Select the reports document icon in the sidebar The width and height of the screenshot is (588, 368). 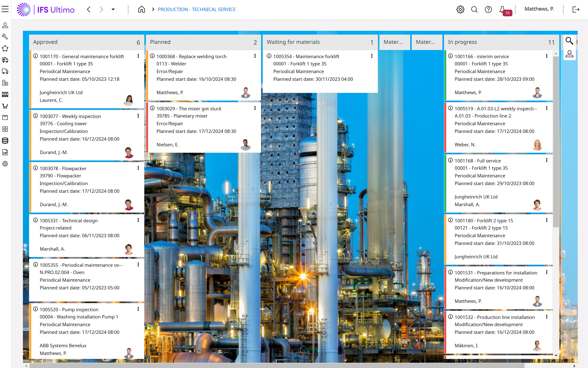(x=5, y=152)
